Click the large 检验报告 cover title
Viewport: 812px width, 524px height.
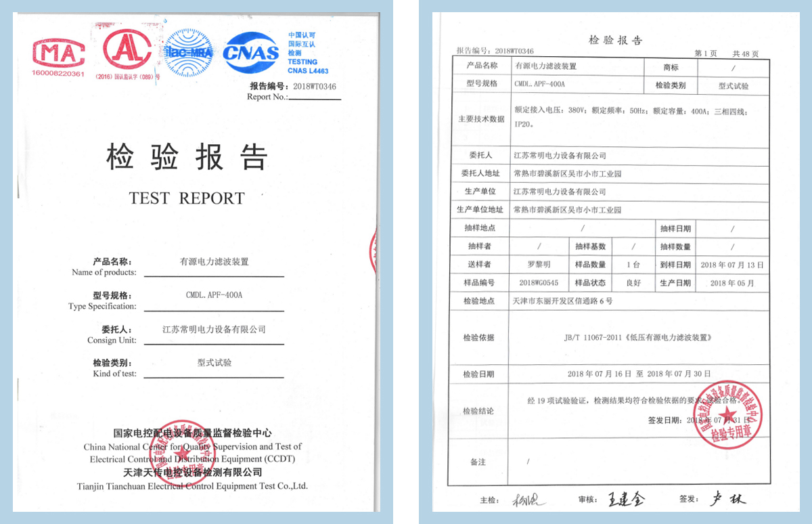[x=187, y=158]
